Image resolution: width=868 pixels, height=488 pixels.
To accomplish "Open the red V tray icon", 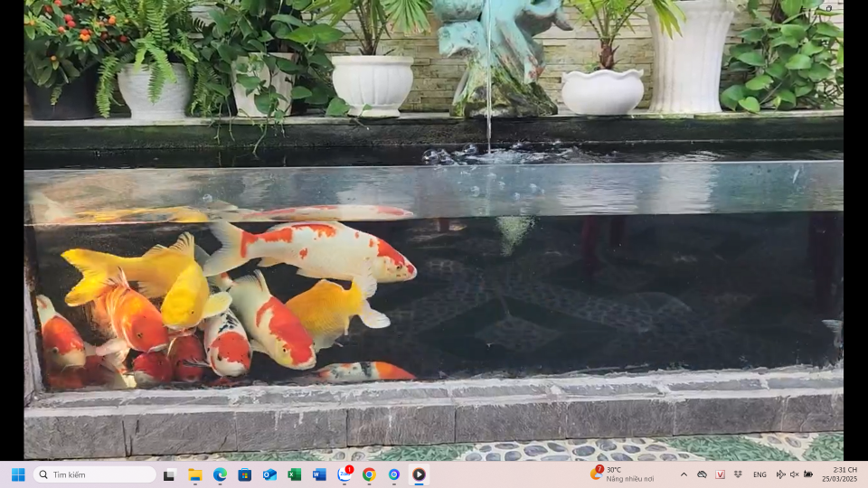I will [x=721, y=474].
